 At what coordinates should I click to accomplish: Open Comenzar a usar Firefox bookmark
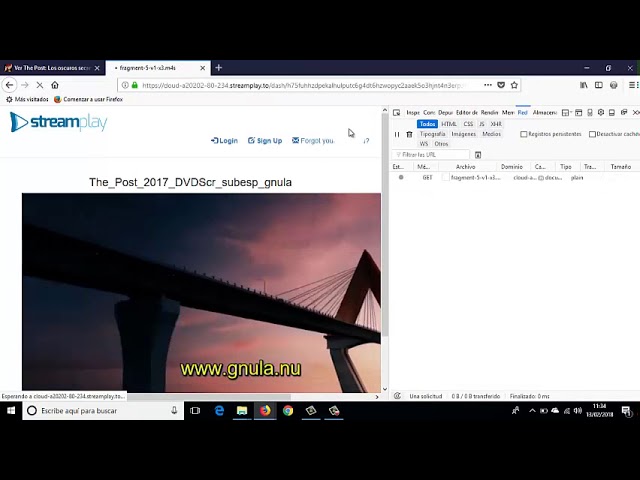tap(88, 99)
